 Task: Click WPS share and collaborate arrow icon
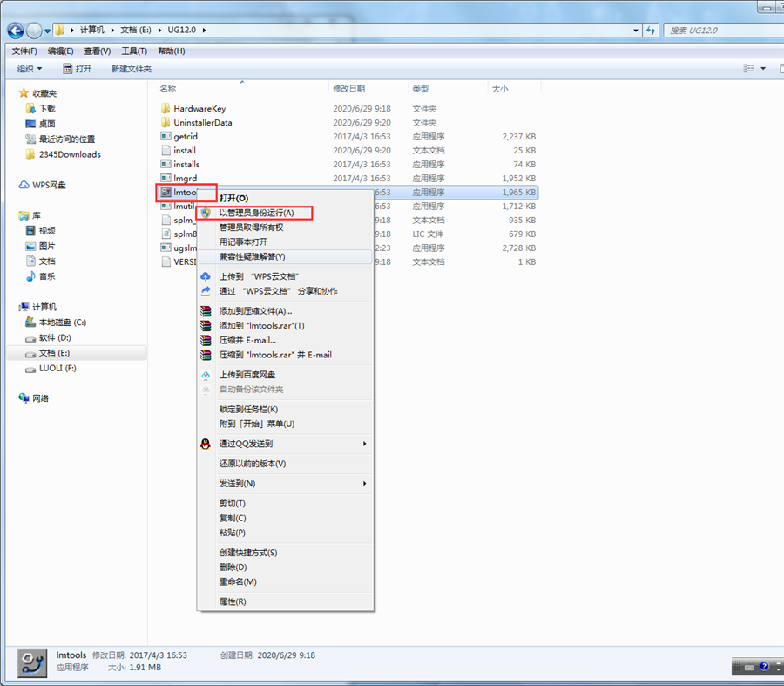(206, 291)
